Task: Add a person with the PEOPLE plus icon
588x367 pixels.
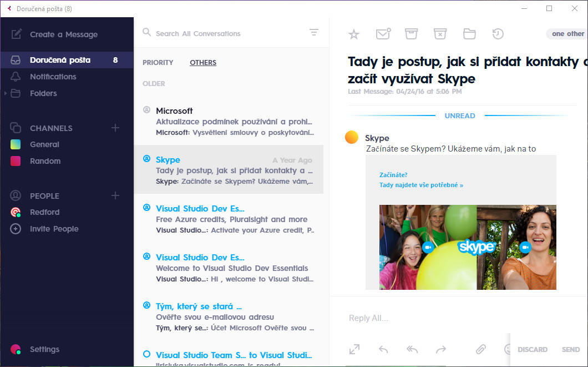Action: [115, 195]
